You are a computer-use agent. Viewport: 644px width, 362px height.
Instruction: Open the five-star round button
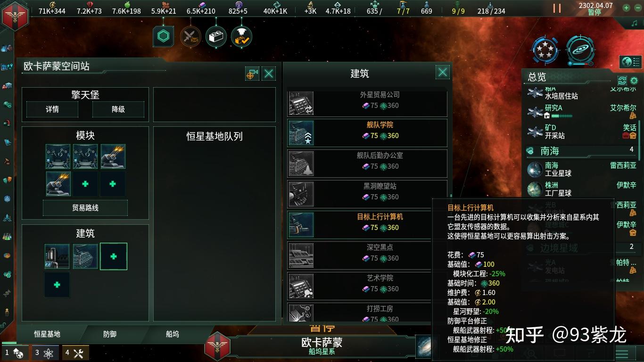coord(545,50)
